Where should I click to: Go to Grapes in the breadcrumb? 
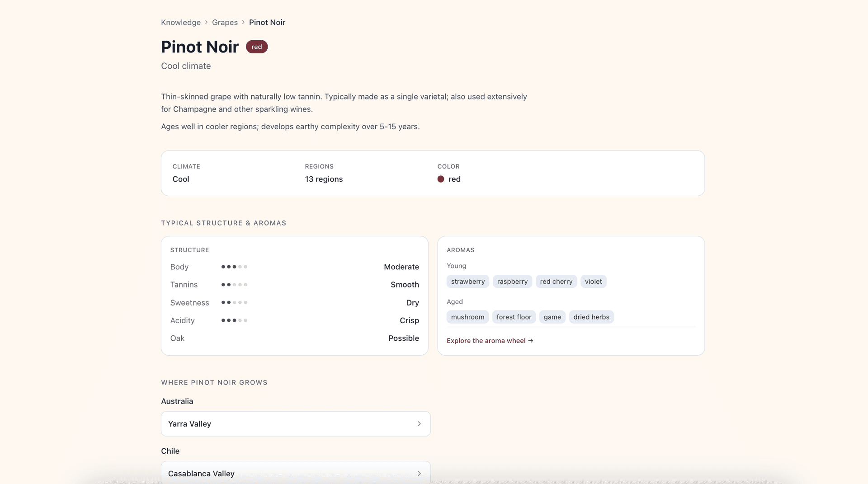pos(225,23)
